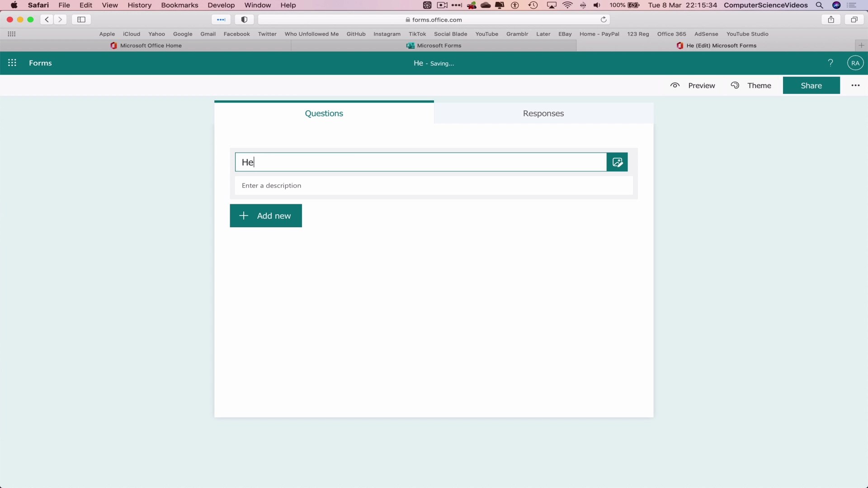Open the Help question mark icon
868x488 pixels.
[x=830, y=63]
